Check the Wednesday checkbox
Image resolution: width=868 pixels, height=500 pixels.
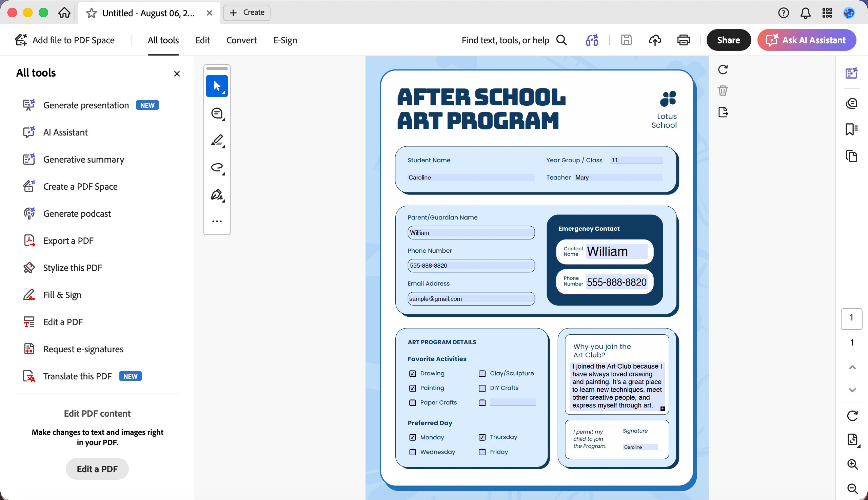point(412,452)
